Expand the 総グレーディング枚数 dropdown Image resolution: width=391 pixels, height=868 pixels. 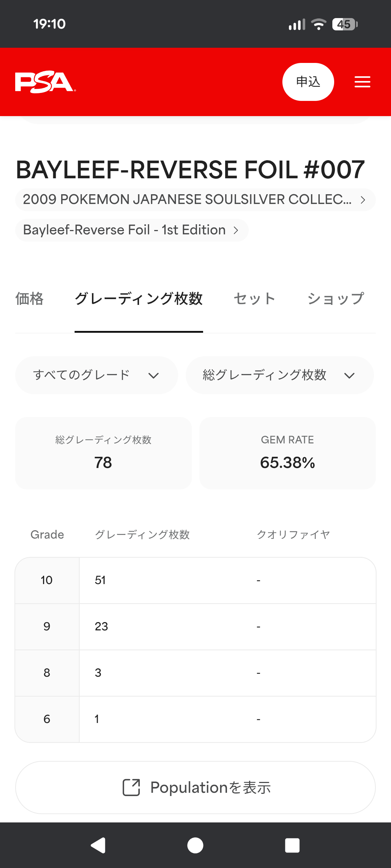pyautogui.click(x=279, y=375)
